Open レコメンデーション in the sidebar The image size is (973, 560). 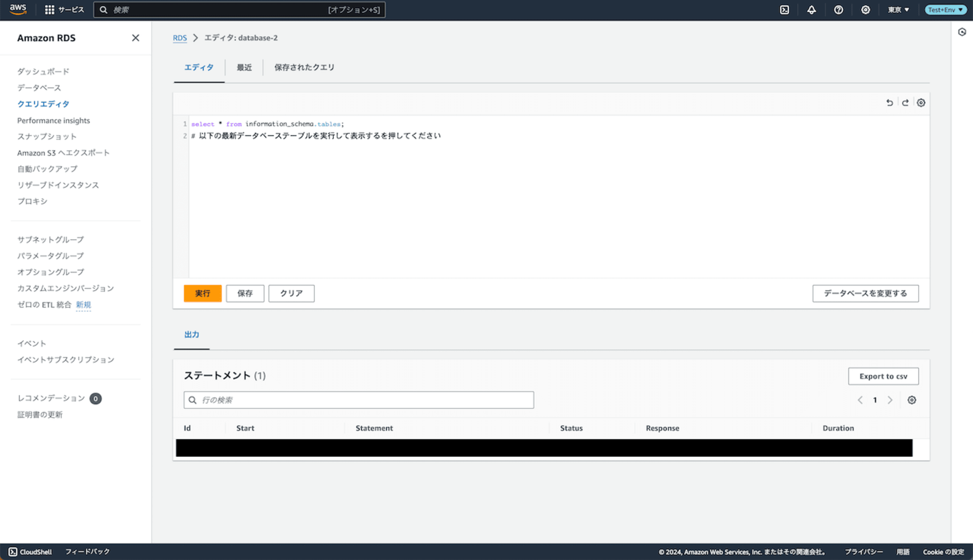click(x=51, y=399)
